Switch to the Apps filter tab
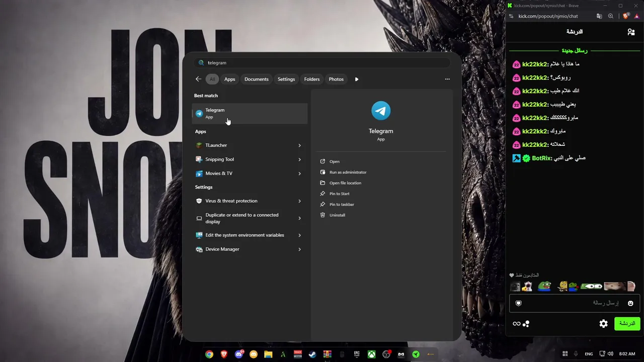Screen dimensions: 644x362 (x=229, y=79)
